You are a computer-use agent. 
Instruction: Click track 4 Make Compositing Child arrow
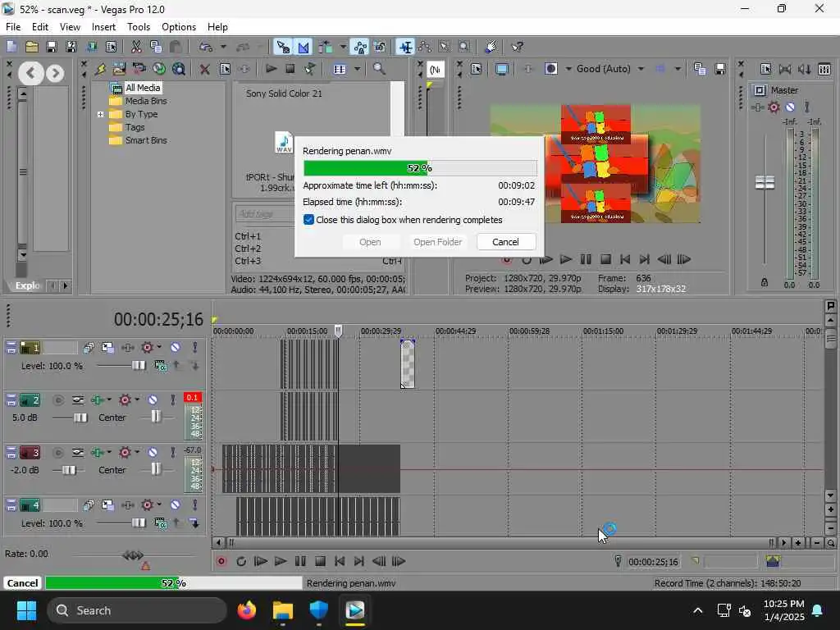point(194,523)
